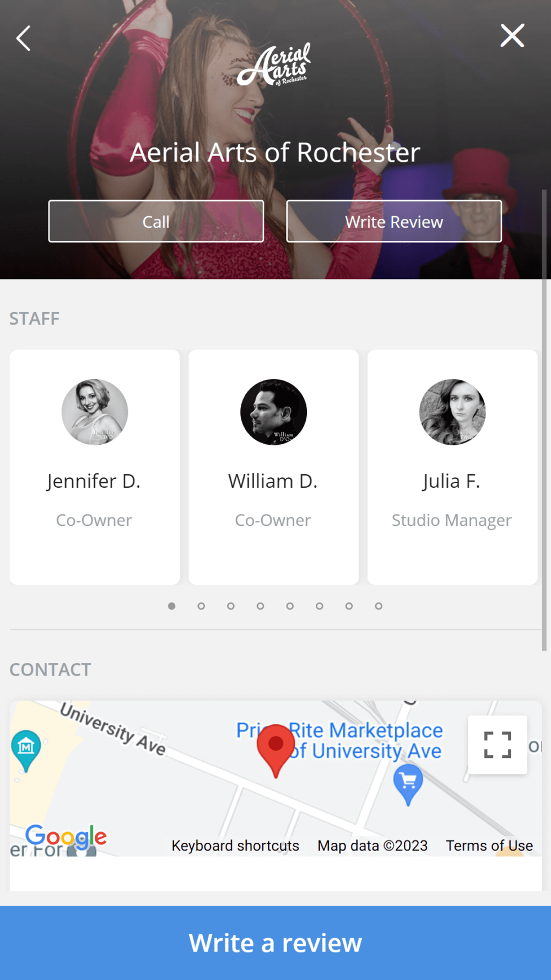Open Jennifer D.'s staff card
551x980 pixels.
(95, 467)
